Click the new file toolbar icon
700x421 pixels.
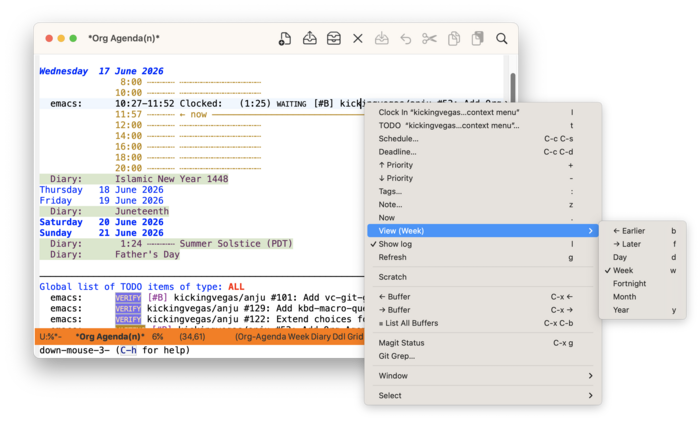[285, 38]
